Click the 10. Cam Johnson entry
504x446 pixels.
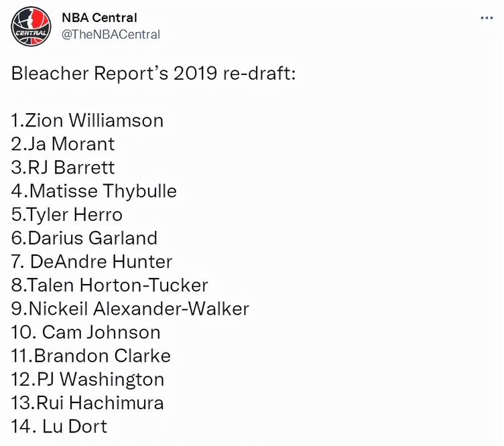coord(86,332)
